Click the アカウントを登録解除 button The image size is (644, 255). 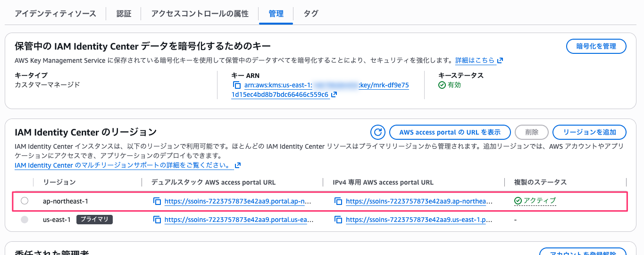pos(583,252)
